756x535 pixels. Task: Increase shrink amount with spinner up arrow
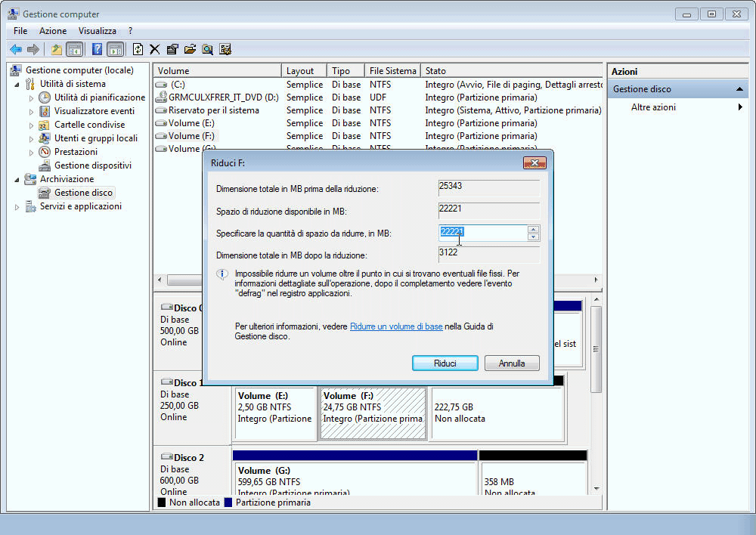coord(533,230)
